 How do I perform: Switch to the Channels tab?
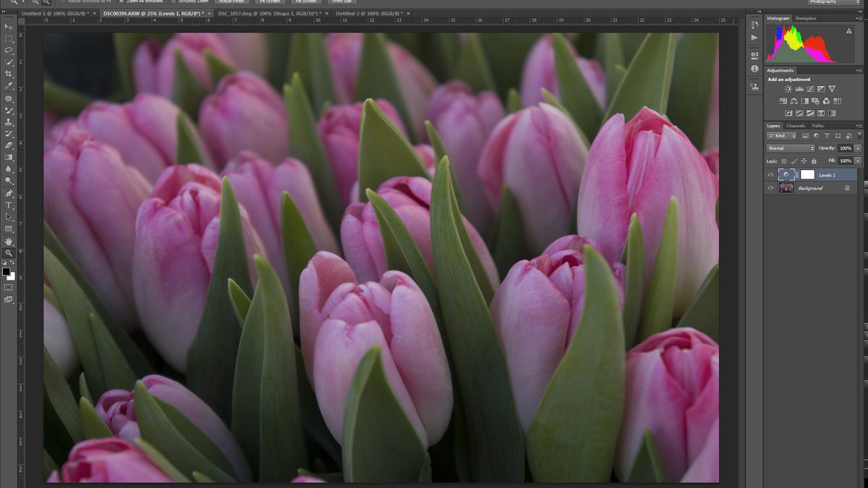click(795, 126)
